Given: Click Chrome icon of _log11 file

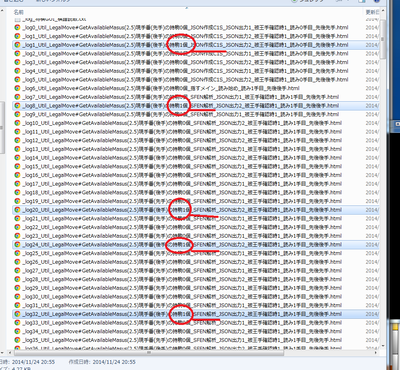Looking at the screenshot, I should point(17,132).
